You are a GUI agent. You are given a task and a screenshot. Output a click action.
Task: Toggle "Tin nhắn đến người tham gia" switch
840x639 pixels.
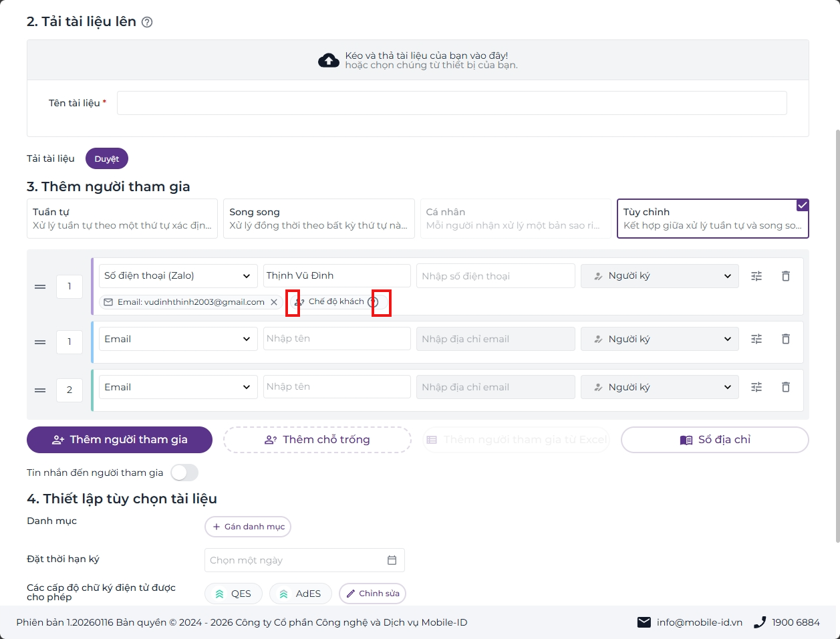pos(184,473)
